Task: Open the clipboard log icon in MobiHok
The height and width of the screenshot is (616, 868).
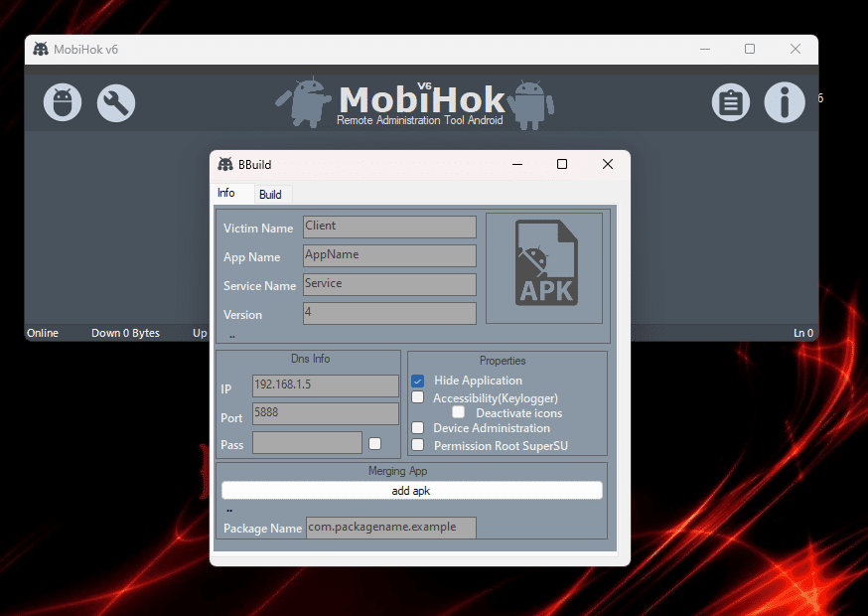Action: (x=731, y=102)
